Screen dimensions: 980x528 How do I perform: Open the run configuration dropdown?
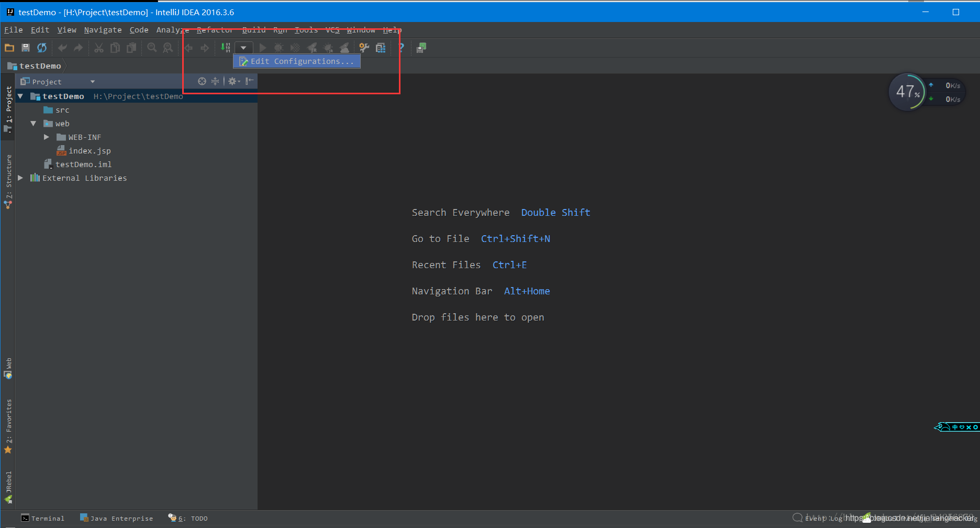tap(244, 48)
